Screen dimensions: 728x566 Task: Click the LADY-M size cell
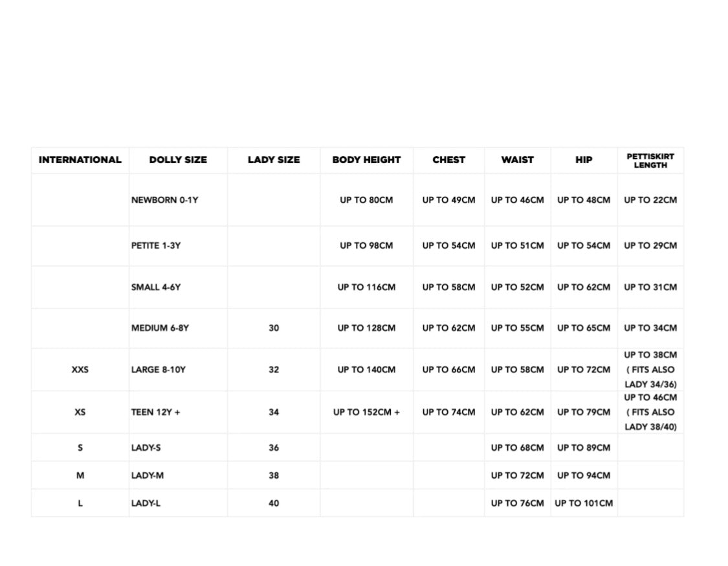coord(147,476)
